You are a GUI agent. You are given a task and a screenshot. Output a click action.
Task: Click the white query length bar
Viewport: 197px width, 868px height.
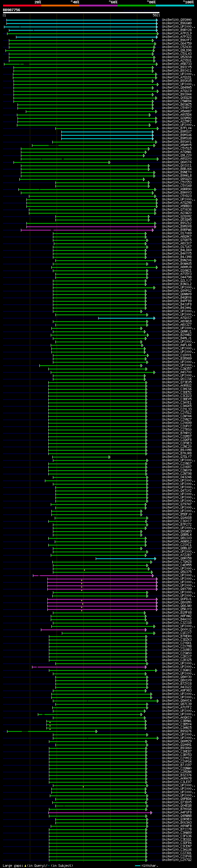coord(81,12)
